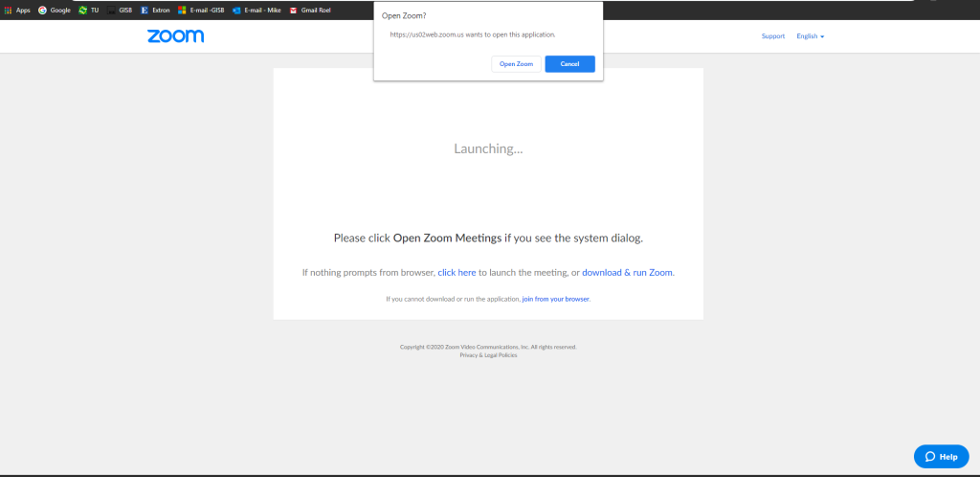Click 'join from your browser' link

pos(555,299)
